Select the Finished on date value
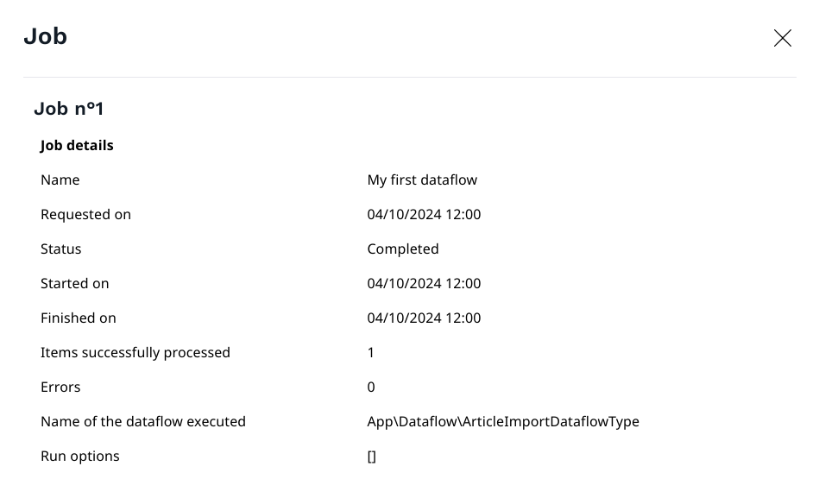 click(424, 318)
